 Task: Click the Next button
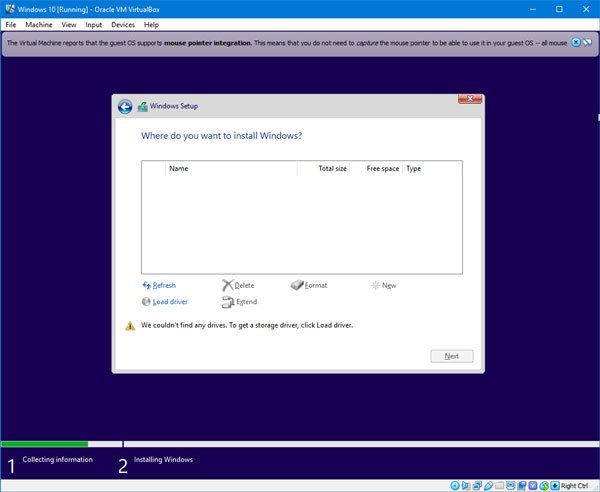pyautogui.click(x=452, y=356)
